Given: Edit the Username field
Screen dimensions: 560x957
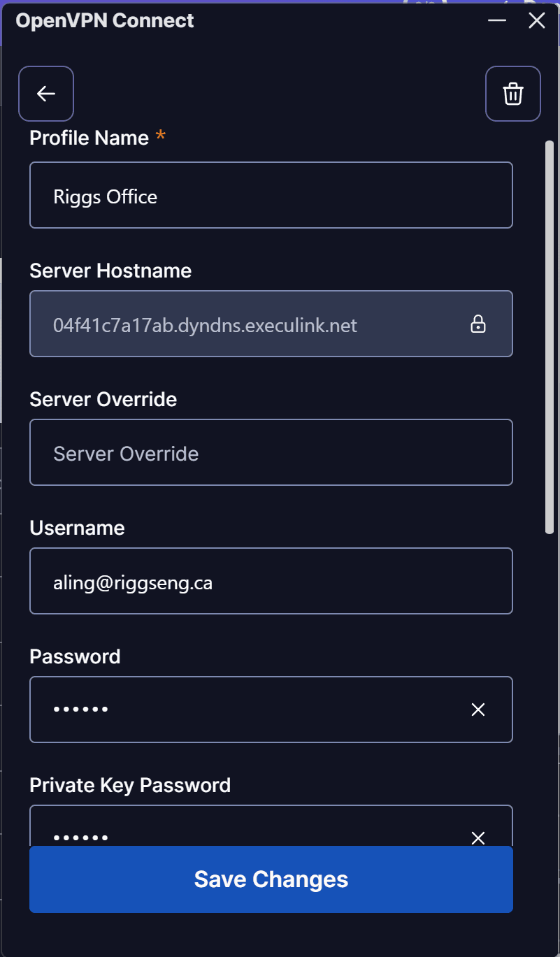Looking at the screenshot, I should pyautogui.click(x=271, y=581).
